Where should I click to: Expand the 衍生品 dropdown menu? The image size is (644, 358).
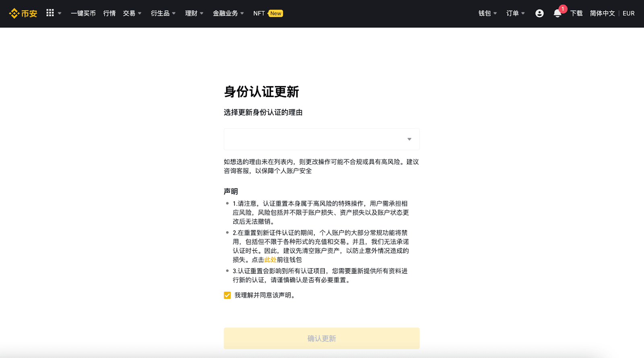tap(163, 13)
